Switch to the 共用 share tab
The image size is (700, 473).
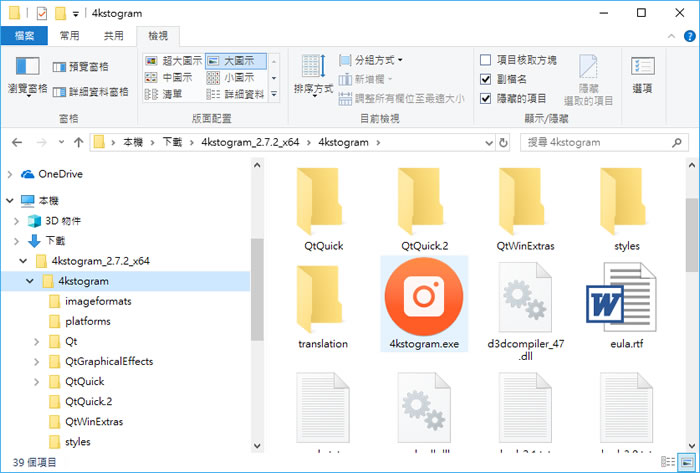pos(113,36)
